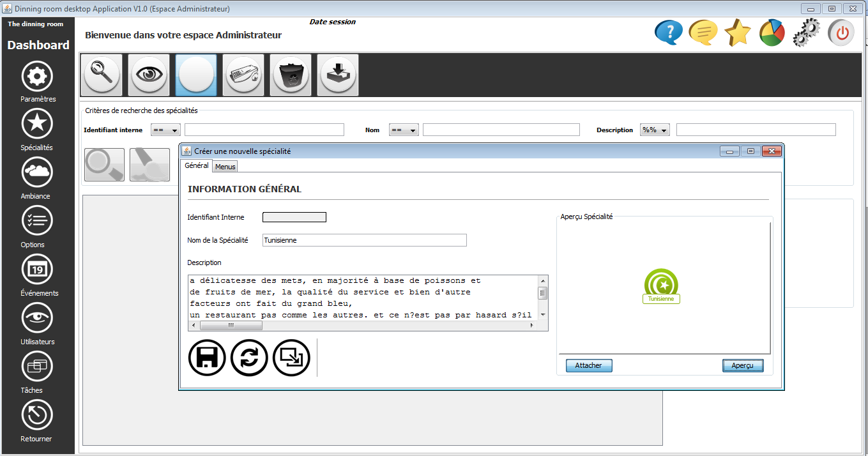Image resolution: width=868 pixels, height=456 pixels.
Task: Open Paramètres from the dashboard sidebar
Action: coord(37,76)
